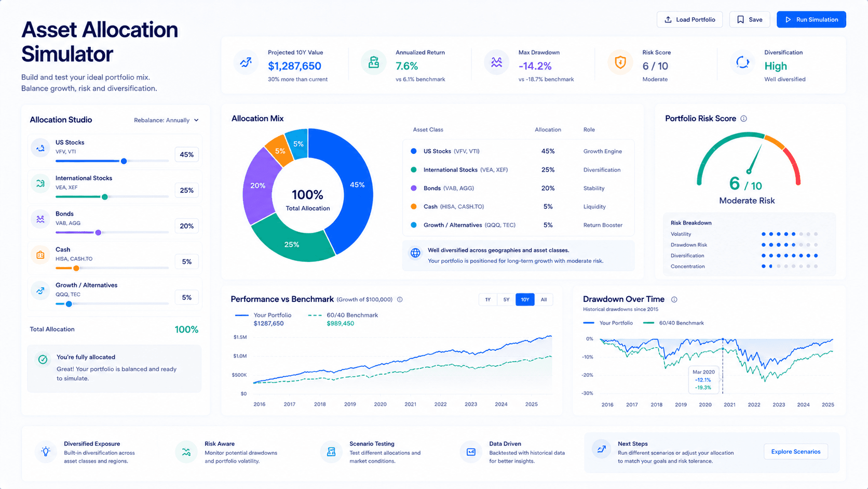
Task: Open the Portfolio Risk Score info icon
Action: pos(744,118)
